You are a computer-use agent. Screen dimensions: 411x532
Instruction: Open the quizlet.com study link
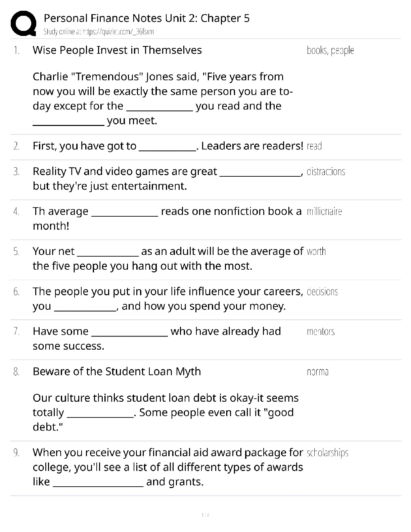pos(99,32)
